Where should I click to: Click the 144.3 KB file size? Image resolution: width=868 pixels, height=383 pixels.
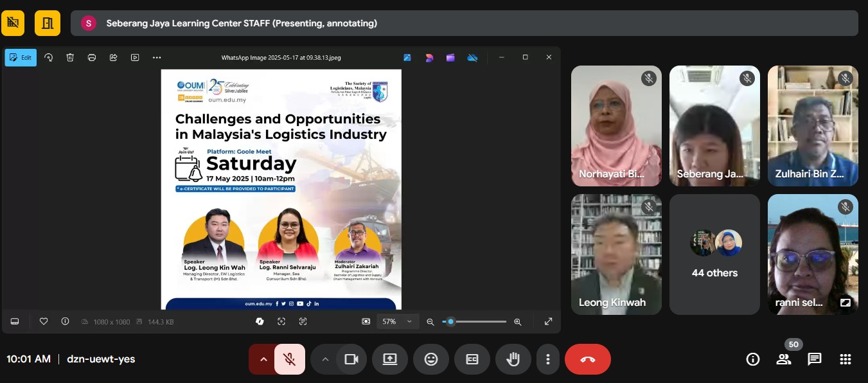tap(161, 322)
